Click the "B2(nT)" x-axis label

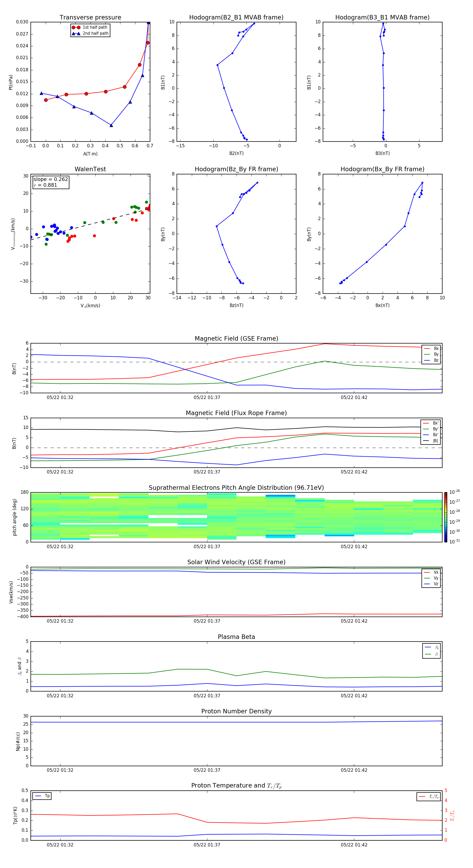click(236, 153)
